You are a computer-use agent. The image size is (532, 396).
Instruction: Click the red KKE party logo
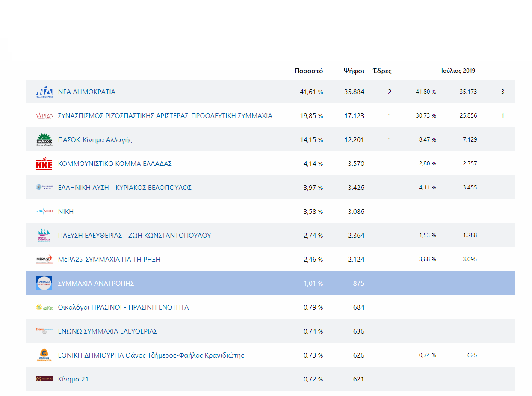pos(44,164)
